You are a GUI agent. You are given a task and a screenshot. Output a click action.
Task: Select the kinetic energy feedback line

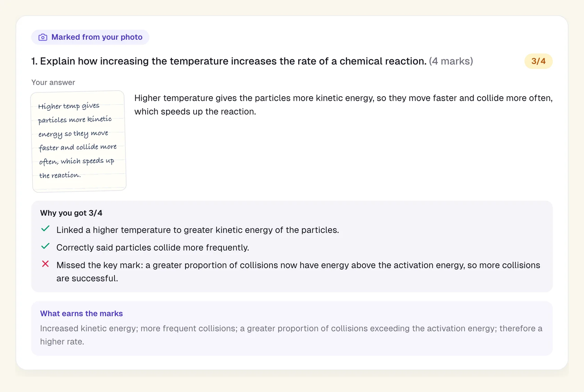pyautogui.click(x=198, y=230)
